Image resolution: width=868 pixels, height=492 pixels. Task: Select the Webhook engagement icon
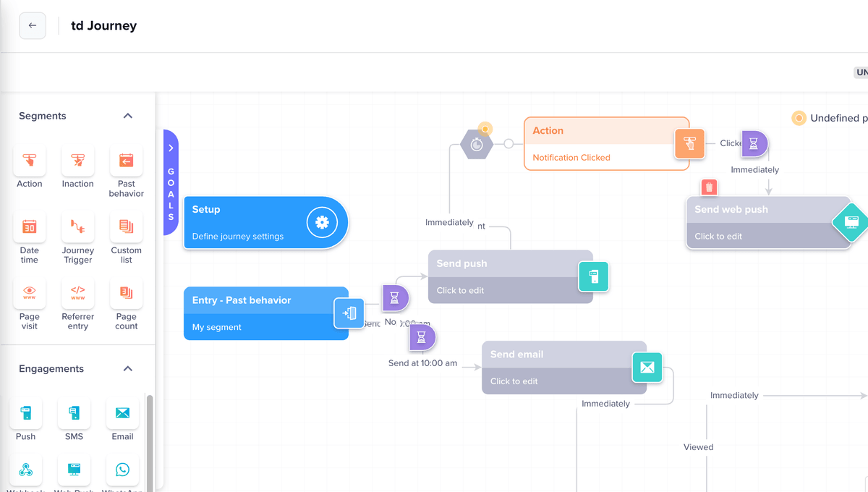26,470
